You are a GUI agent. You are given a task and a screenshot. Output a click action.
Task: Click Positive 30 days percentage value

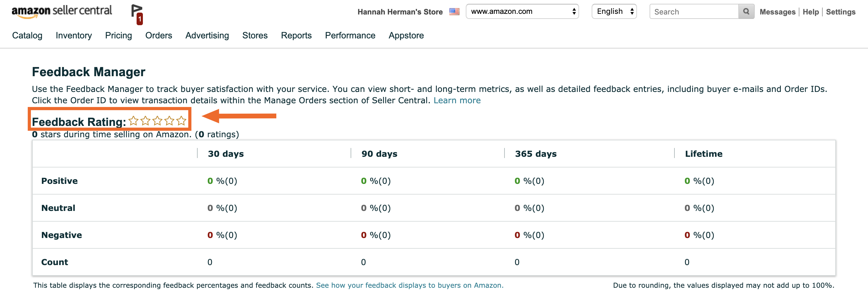coord(223,181)
